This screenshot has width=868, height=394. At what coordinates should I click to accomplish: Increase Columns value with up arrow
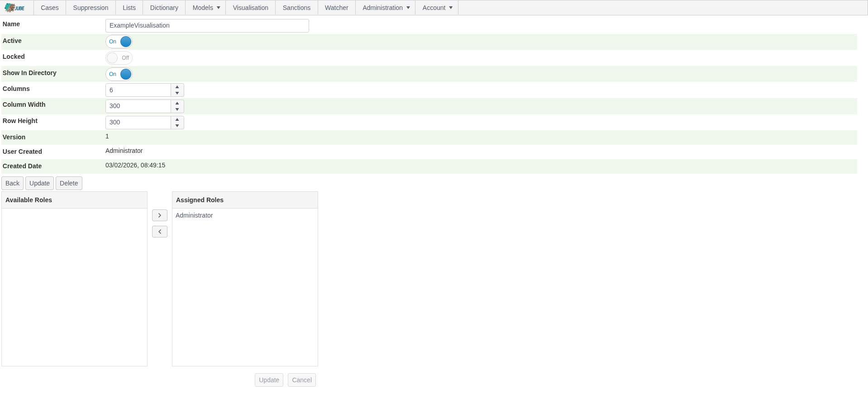tap(177, 87)
